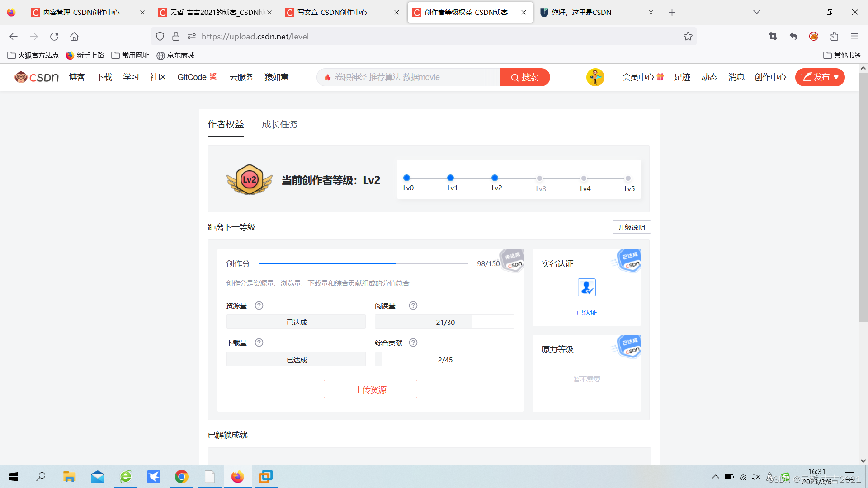Click the user avatar icon
The height and width of the screenshot is (488, 868).
pos(595,77)
